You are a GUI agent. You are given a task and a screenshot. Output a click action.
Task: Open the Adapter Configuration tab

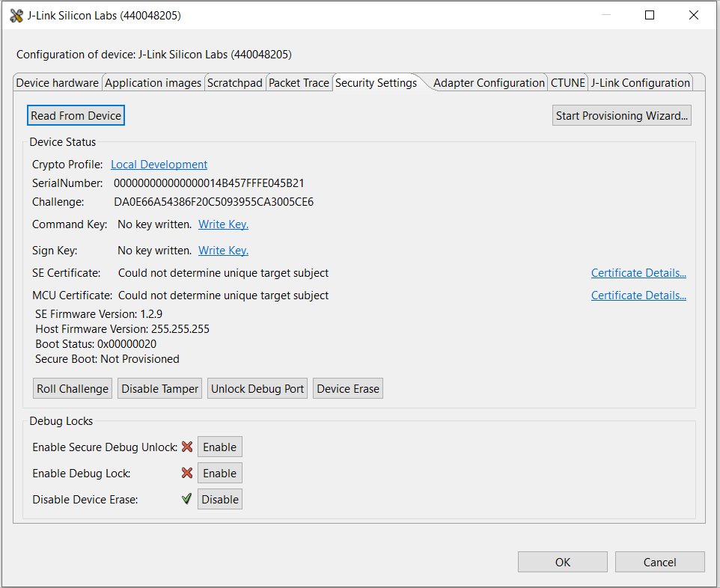tap(489, 83)
